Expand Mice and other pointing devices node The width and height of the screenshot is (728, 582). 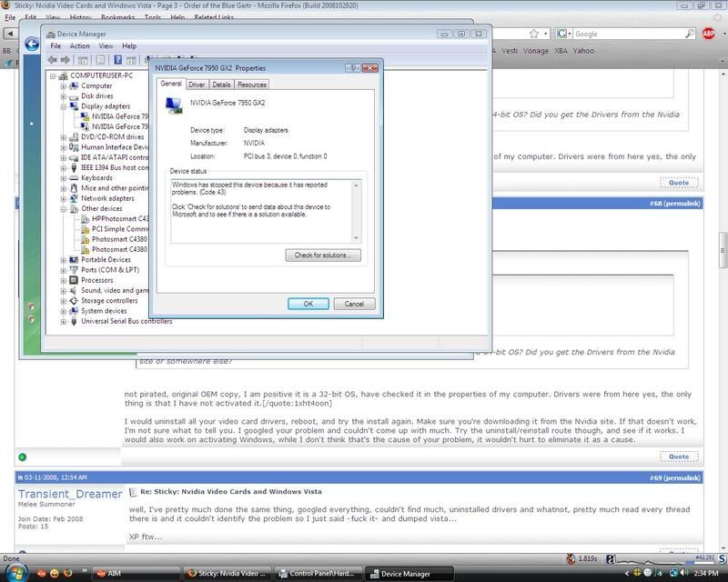63,188
